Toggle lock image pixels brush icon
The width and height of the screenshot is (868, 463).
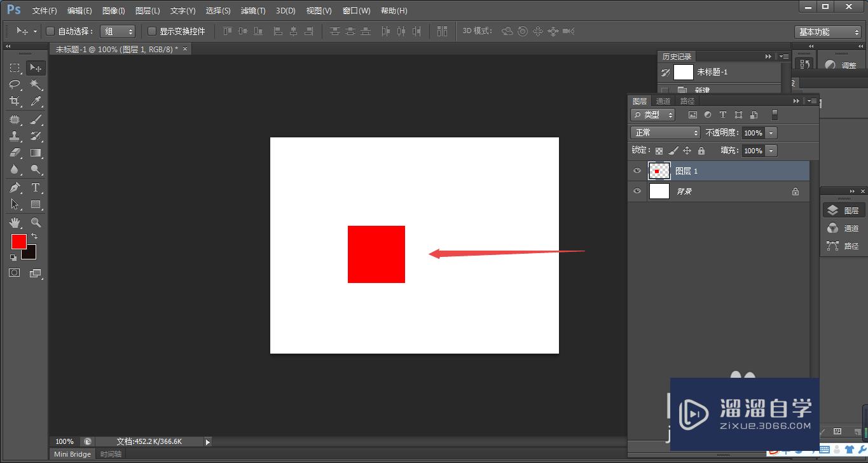(x=673, y=151)
